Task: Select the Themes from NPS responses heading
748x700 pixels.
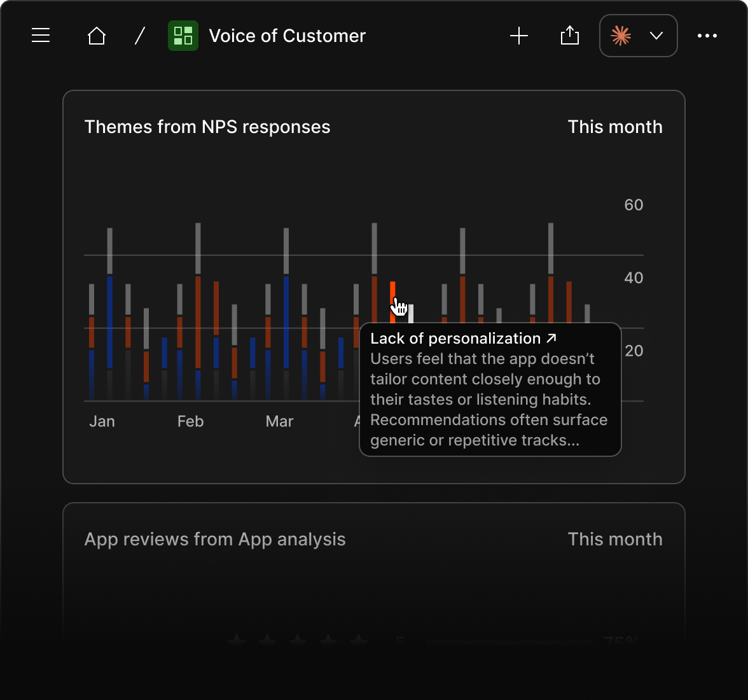Action: coord(207,127)
